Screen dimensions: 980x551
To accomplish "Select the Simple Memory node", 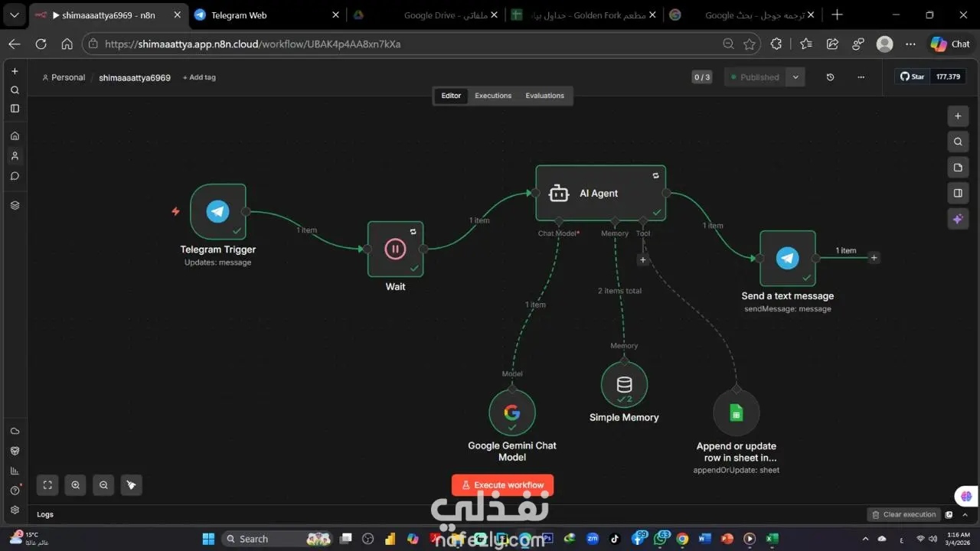I will click(624, 384).
